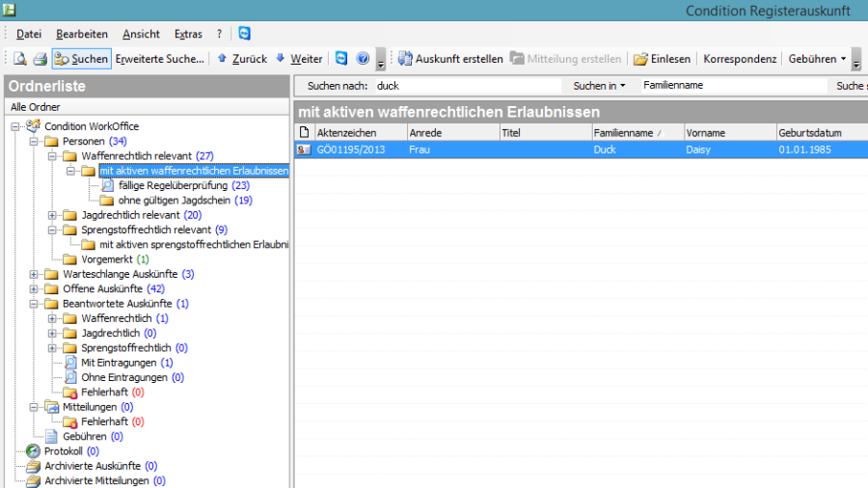Viewport: 868px width, 488px height.
Task: Open 'fällige Regelüberprüfung' search folder
Action: pyautogui.click(x=174, y=185)
